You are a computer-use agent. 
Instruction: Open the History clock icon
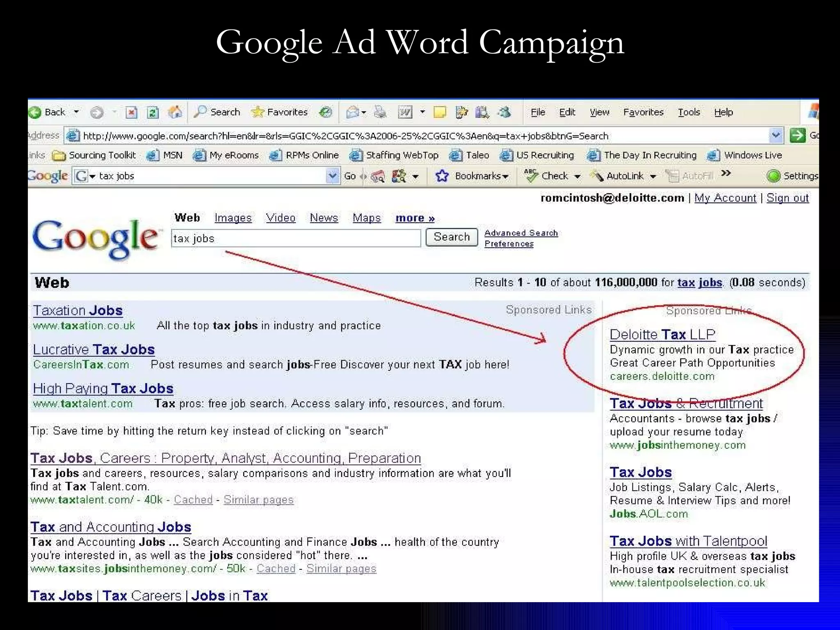326,112
